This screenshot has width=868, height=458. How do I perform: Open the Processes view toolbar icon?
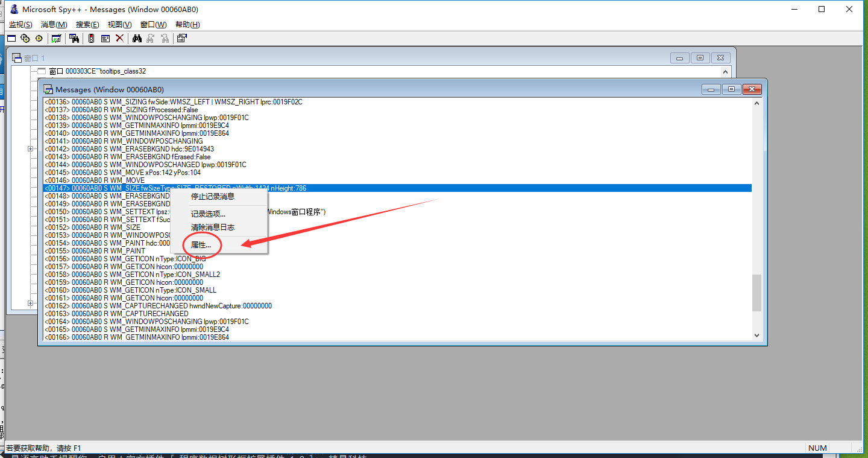pos(25,39)
